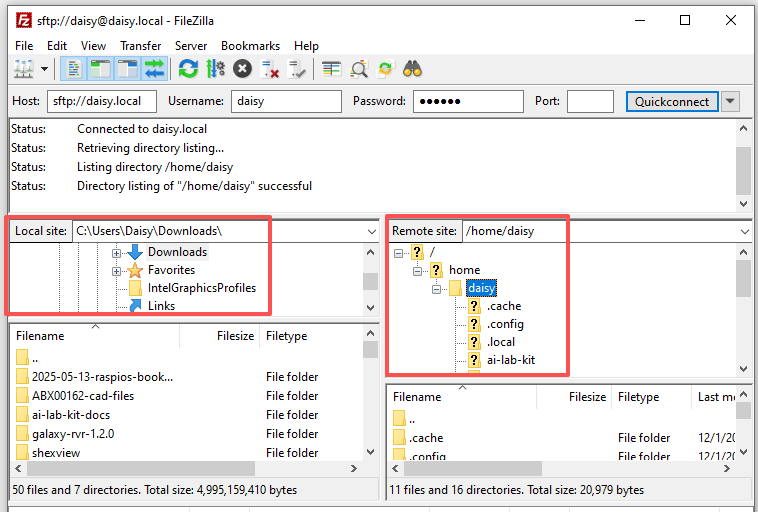
Task: Open the Bookmarks menu
Action: (x=250, y=46)
